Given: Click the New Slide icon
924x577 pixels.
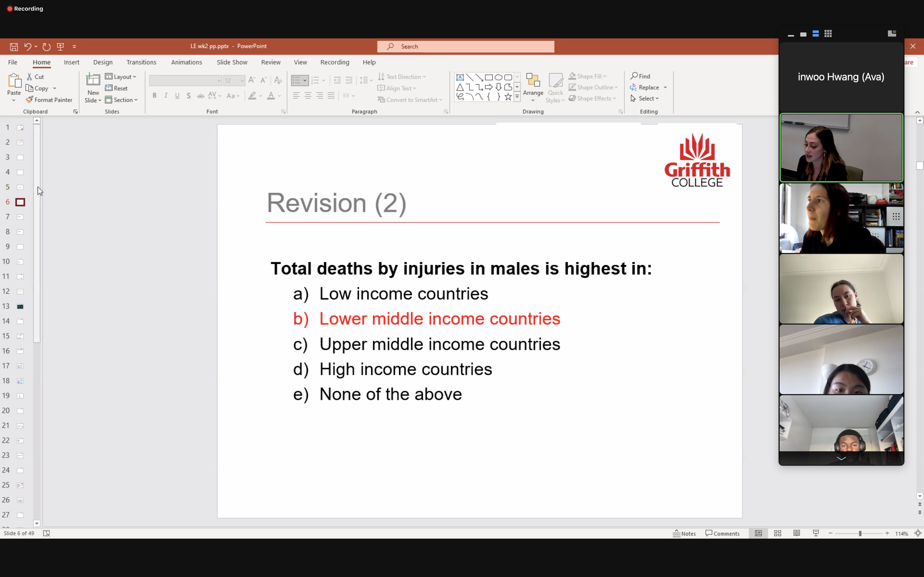Looking at the screenshot, I should [93, 80].
